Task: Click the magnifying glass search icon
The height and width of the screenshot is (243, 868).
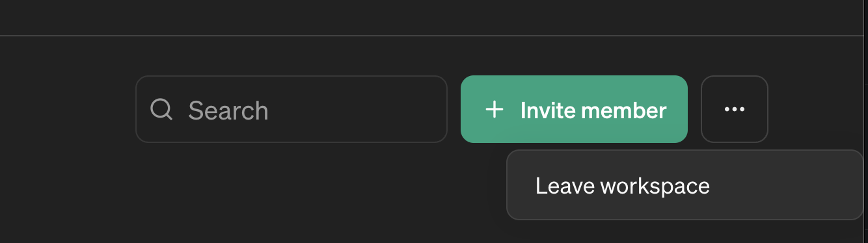Action: (161, 109)
